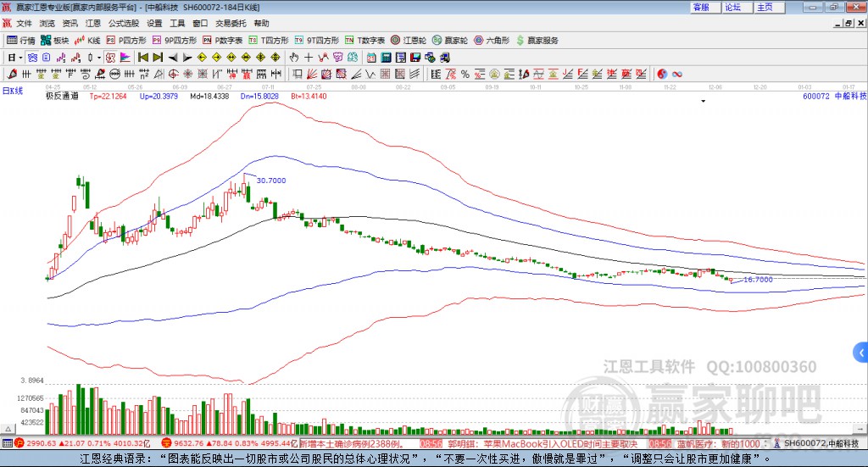The height and width of the screenshot is (467, 868).
Task: Step left with black arrow
Action: (x=173, y=58)
